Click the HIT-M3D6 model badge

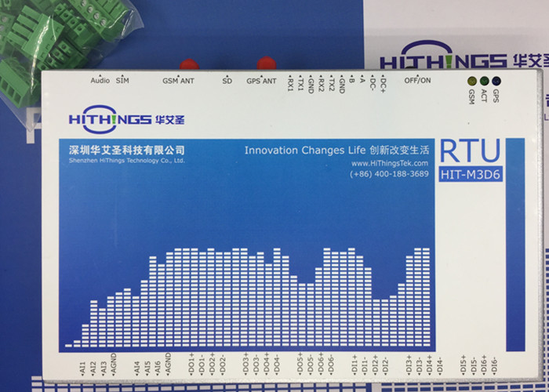[471, 174]
